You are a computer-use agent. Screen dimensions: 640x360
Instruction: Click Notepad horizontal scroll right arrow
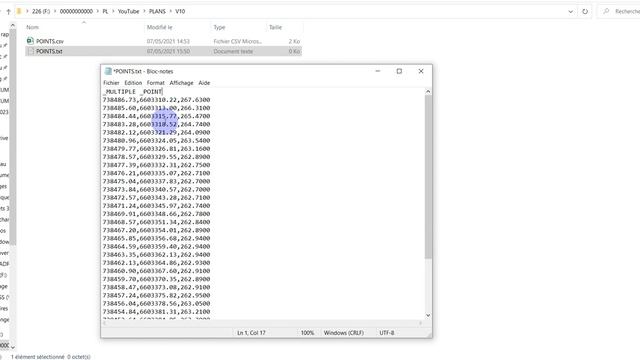click(x=421, y=323)
